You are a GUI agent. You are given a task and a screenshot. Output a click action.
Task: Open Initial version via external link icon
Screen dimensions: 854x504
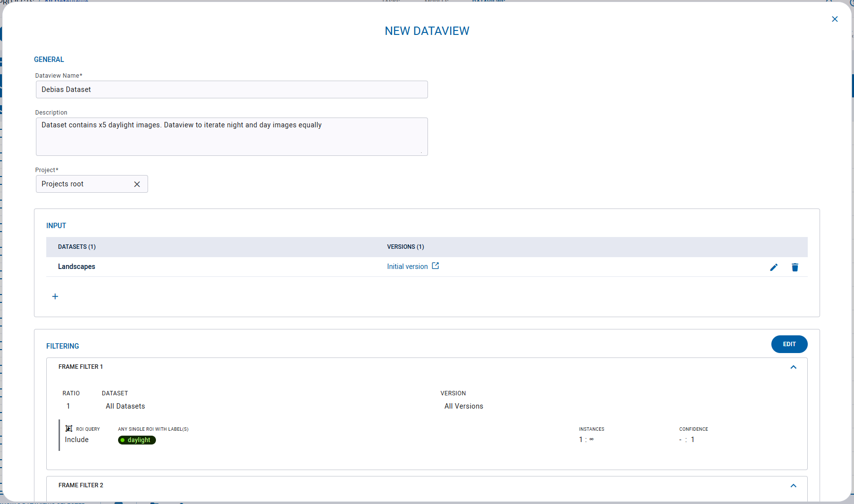coord(435,266)
